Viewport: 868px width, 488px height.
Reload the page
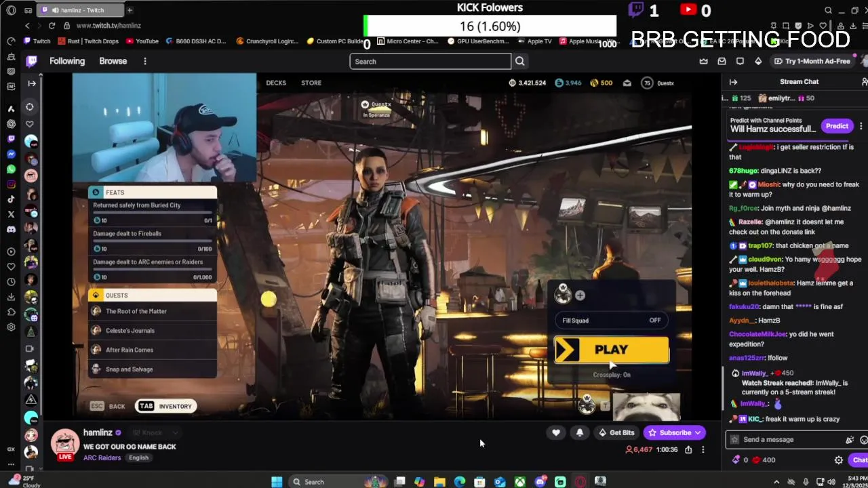pyautogui.click(x=52, y=25)
